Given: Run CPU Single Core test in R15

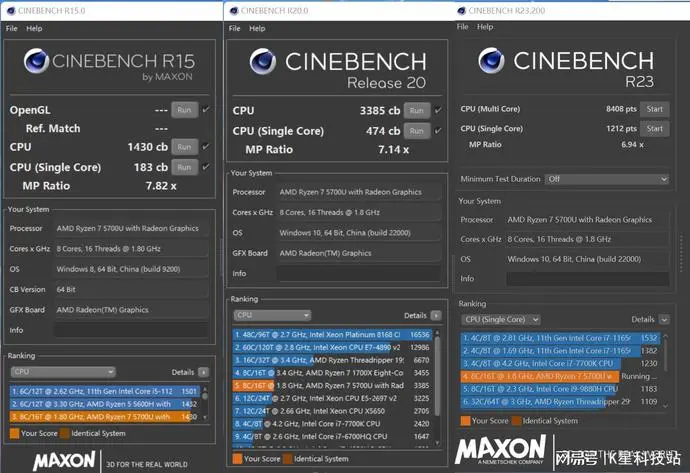Looking at the screenshot, I should pos(184,167).
